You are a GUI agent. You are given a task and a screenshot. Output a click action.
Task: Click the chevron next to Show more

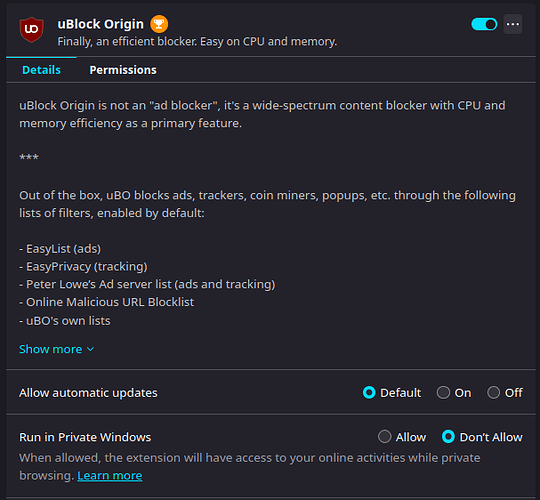coord(90,350)
